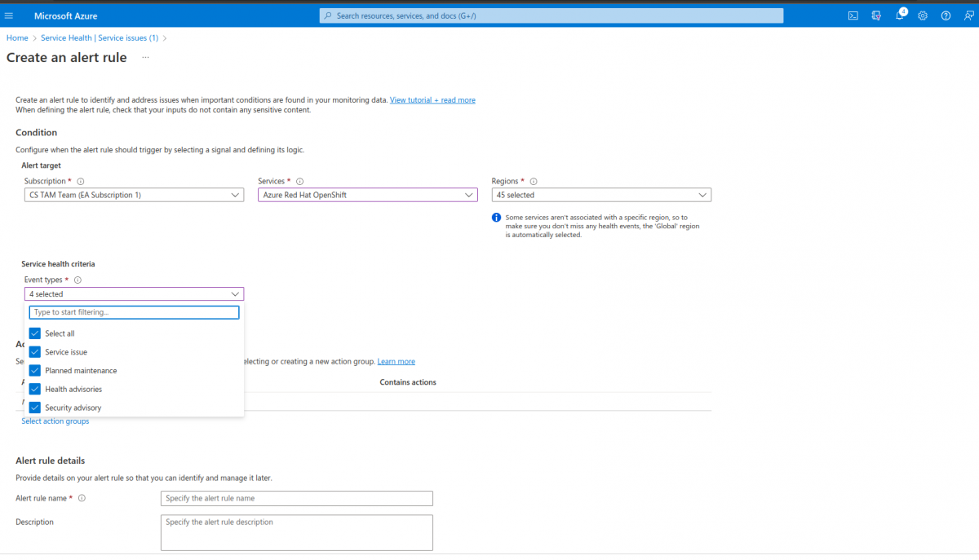Click the View tutorial + read more link

(432, 99)
